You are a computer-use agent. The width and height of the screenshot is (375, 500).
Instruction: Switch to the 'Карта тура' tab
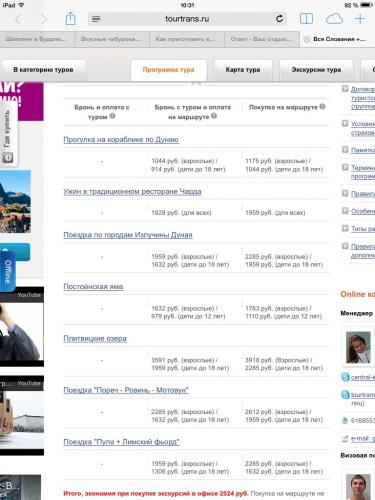(x=243, y=70)
